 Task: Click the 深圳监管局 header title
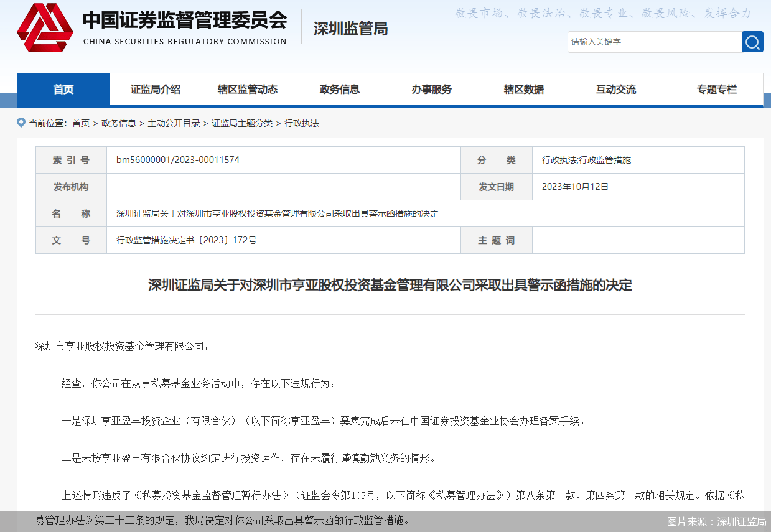350,29
